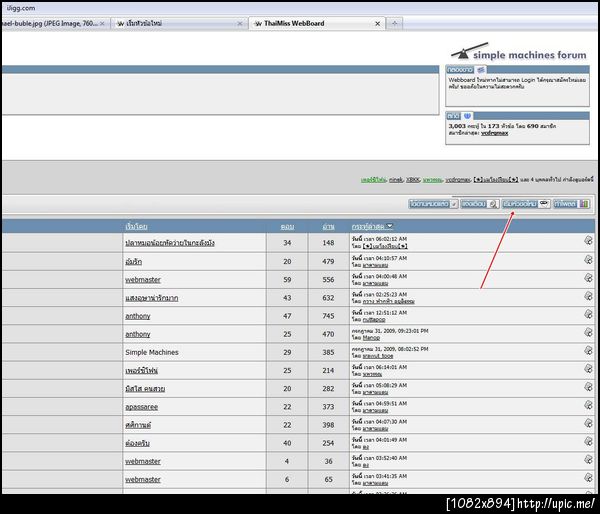Open newest member vcdrqmax link in stats panel
Screen dimensions: 600x514
click(x=494, y=133)
